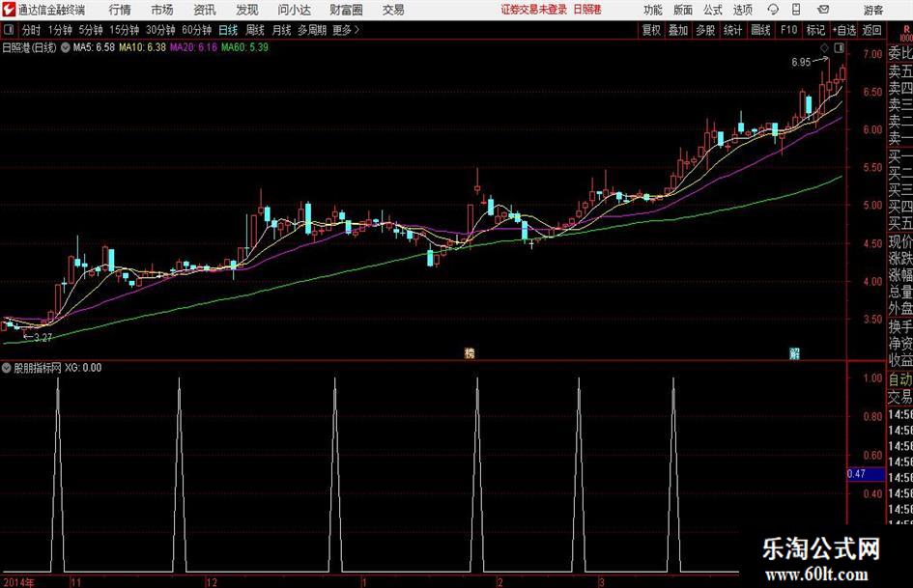Click the 多股 multi-stock button

pos(705,30)
